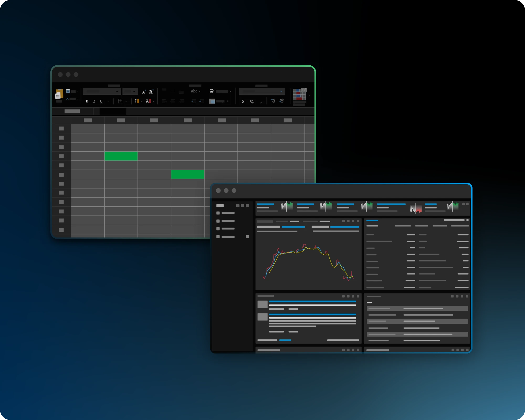Click the Conditional Formatting table icon

[x=299, y=94]
